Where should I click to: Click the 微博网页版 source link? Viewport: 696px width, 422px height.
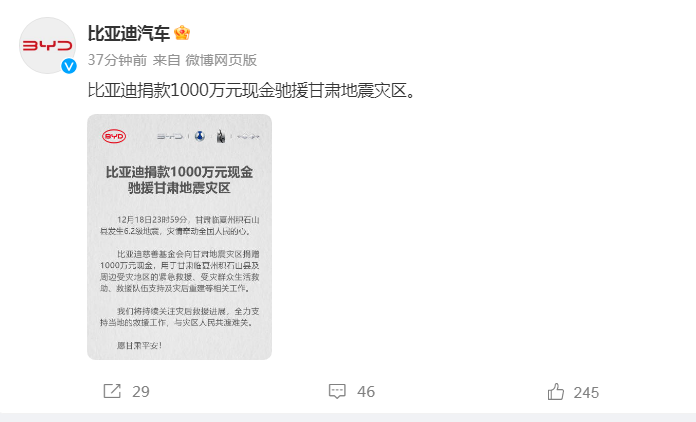tap(221, 60)
